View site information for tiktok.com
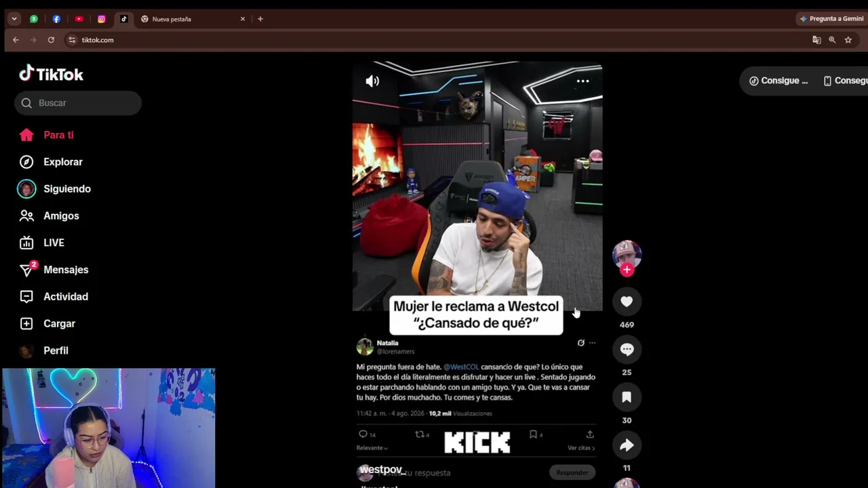This screenshot has width=868, height=488. click(x=72, y=40)
